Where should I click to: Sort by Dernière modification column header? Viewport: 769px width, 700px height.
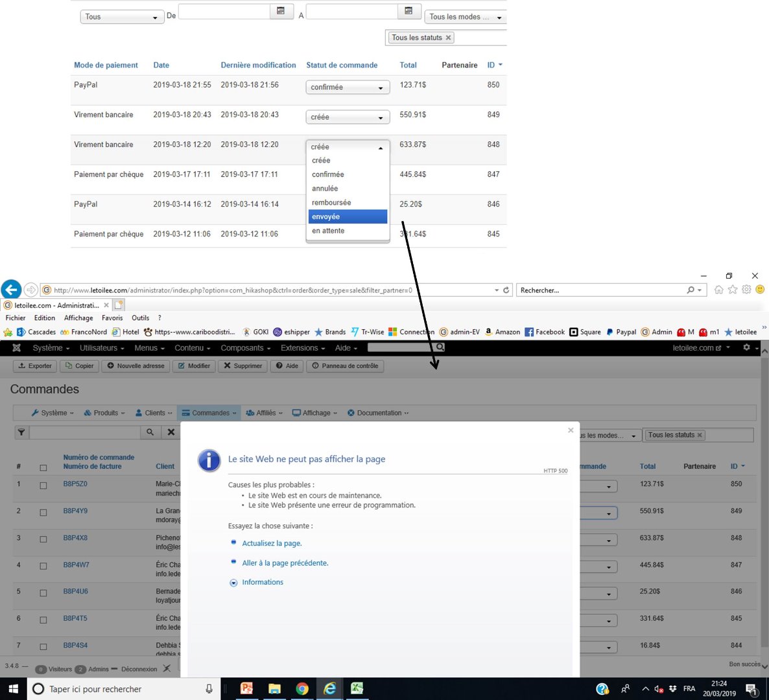(258, 65)
